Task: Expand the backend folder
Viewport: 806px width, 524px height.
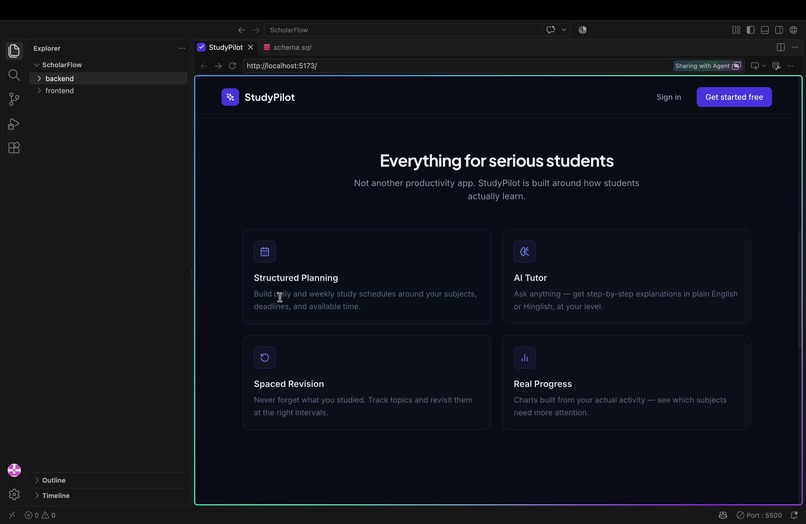Action: coord(108,78)
